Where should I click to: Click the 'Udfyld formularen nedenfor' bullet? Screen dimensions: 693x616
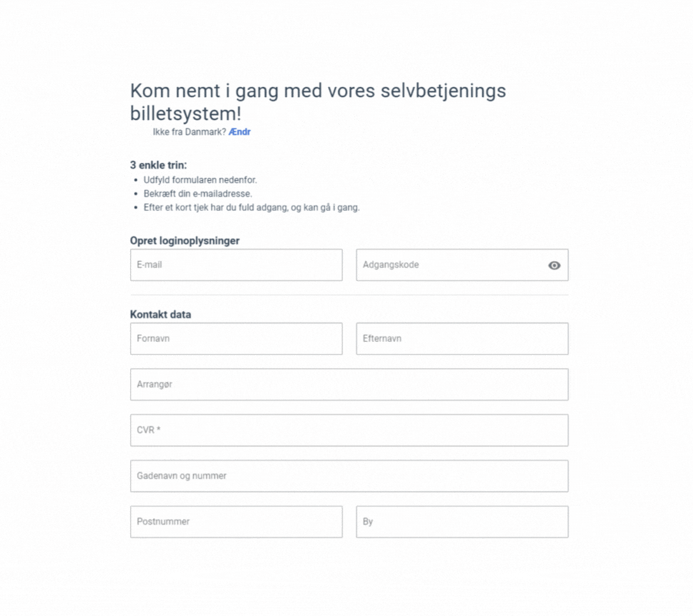(x=200, y=180)
